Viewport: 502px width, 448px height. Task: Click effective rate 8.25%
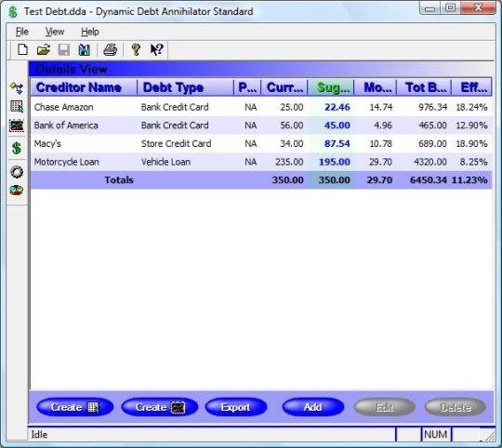tap(474, 162)
